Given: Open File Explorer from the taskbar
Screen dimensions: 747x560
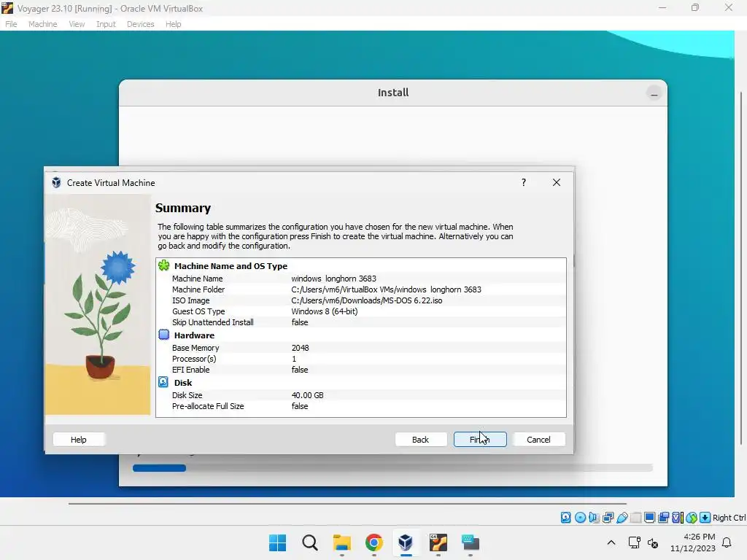Looking at the screenshot, I should click(x=341, y=542).
